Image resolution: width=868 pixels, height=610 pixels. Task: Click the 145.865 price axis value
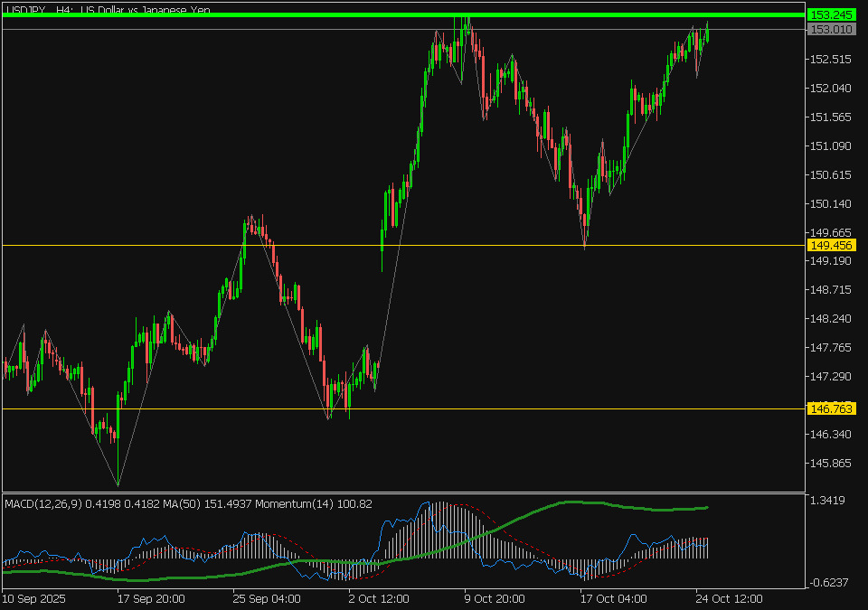tap(831, 464)
